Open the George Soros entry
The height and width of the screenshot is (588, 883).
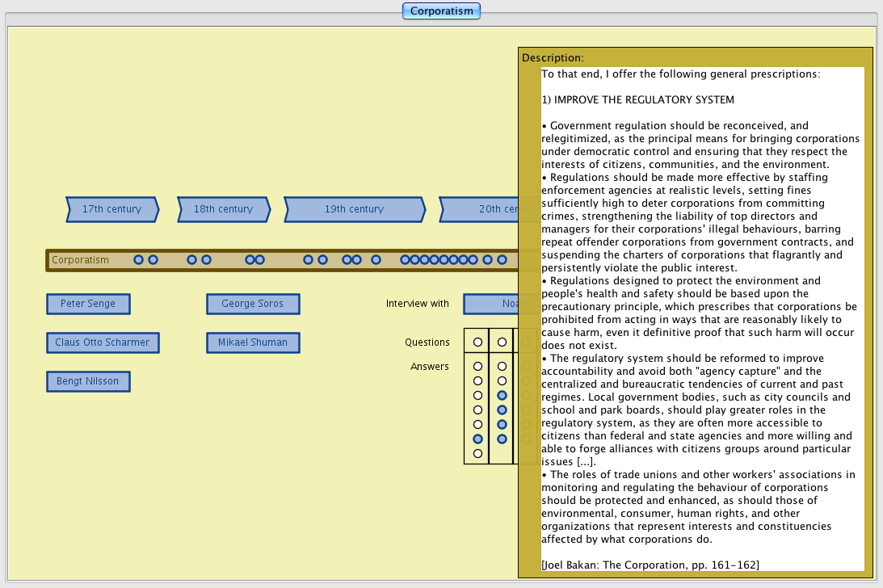click(x=253, y=304)
